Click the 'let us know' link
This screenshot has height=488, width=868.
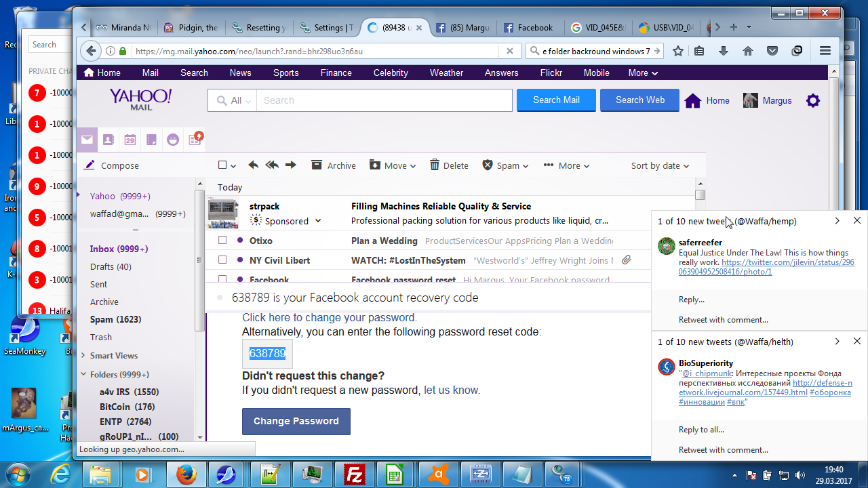[x=451, y=390]
